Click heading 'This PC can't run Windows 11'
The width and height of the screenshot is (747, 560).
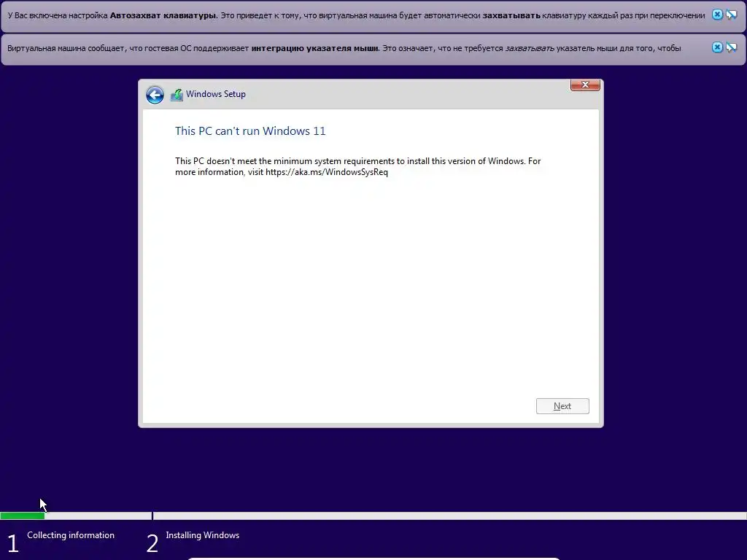[250, 131]
